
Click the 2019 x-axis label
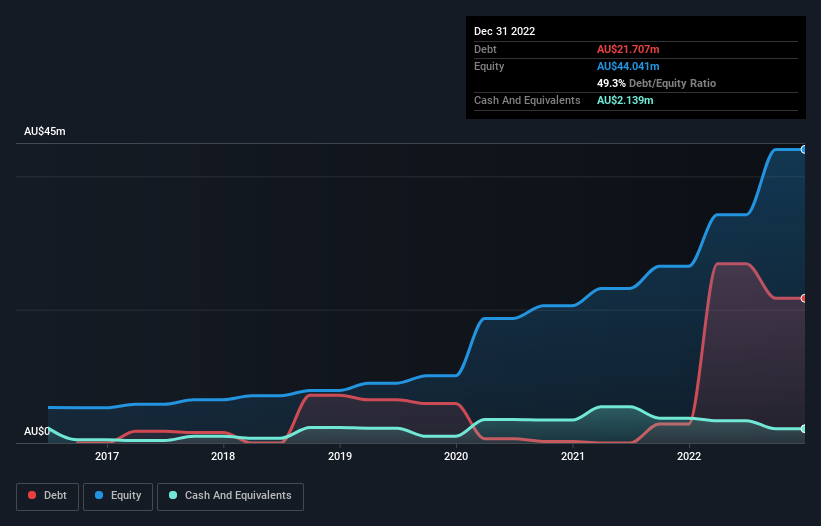point(340,456)
